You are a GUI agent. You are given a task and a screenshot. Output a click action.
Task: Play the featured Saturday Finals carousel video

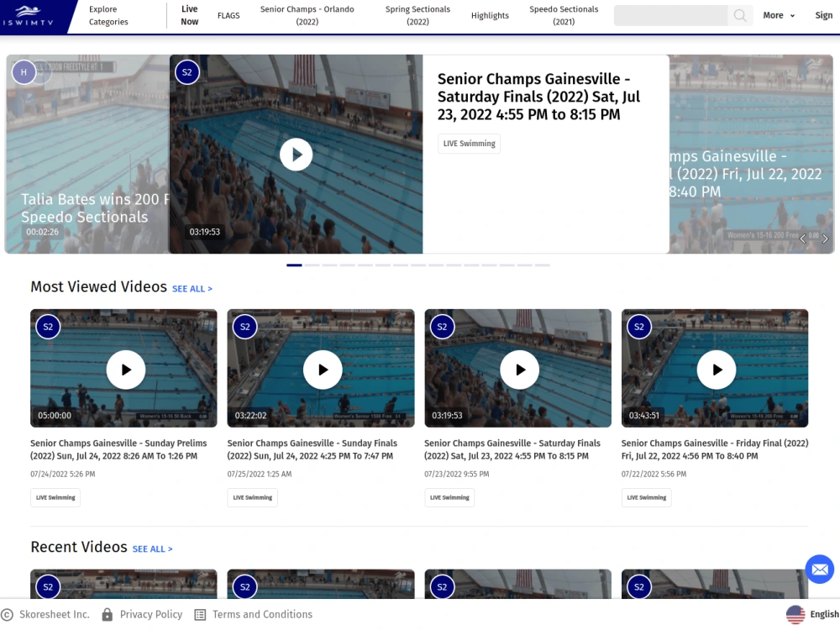(x=296, y=155)
